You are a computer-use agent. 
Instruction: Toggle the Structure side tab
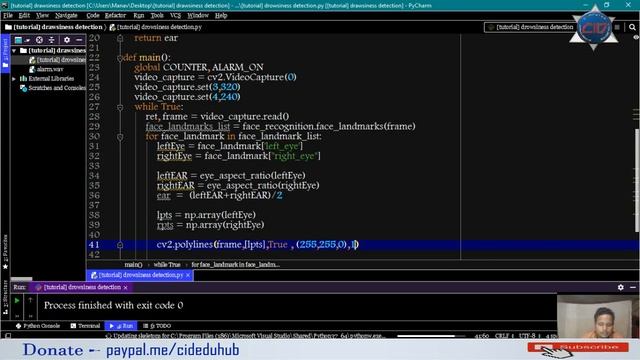(5, 297)
